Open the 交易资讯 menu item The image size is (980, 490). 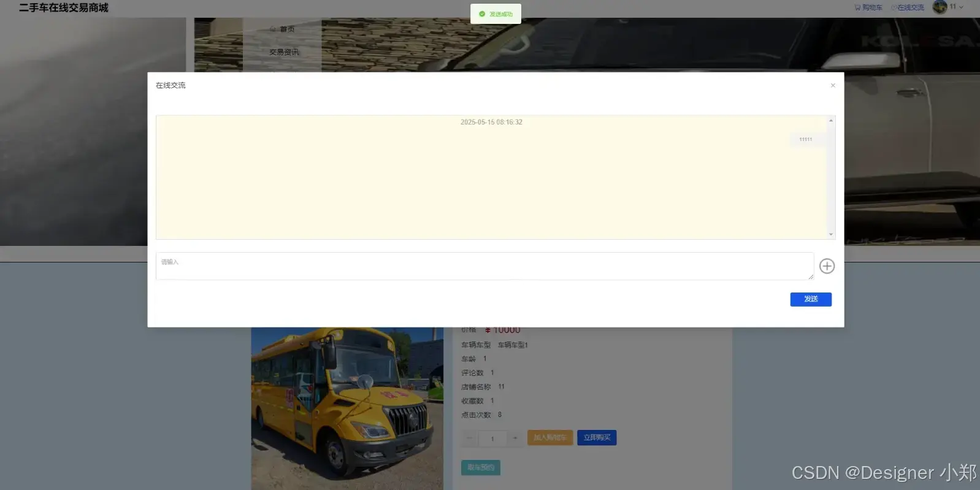284,52
